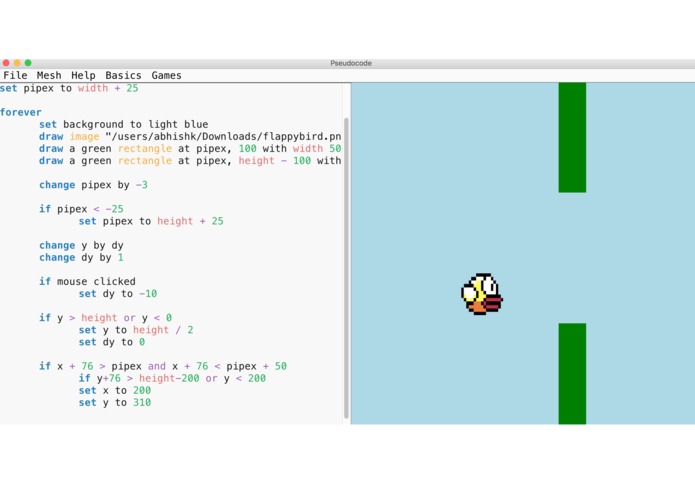Click the 'set x to 200' line
This screenshot has width=695, height=494.
point(115,390)
